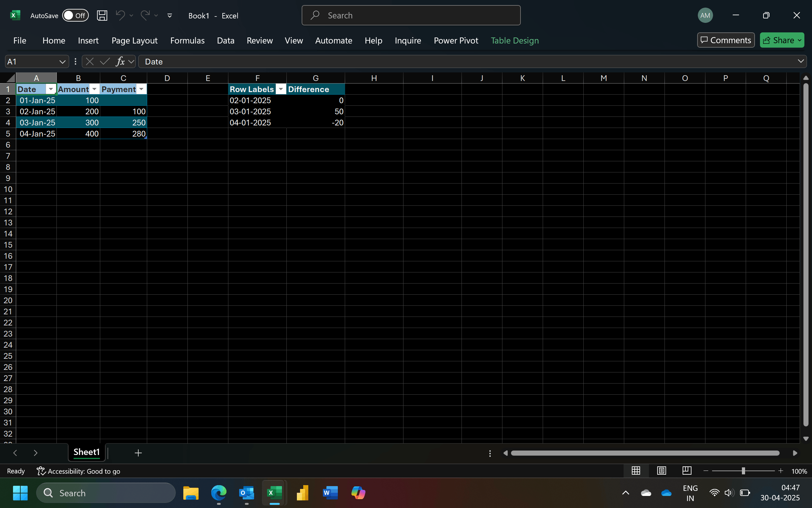Select the Sheet1 tab
Viewport: 812px width, 508px height.
[87, 452]
